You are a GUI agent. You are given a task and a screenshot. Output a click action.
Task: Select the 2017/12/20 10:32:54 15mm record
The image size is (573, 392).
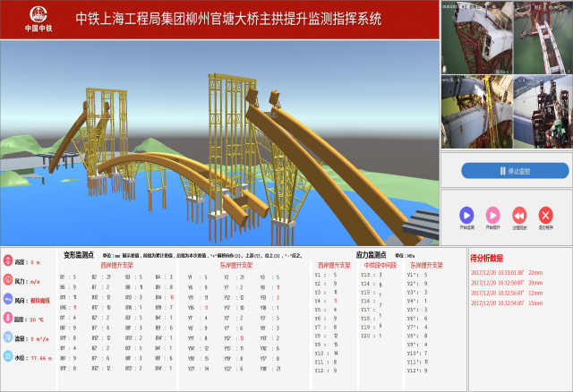(x=507, y=303)
